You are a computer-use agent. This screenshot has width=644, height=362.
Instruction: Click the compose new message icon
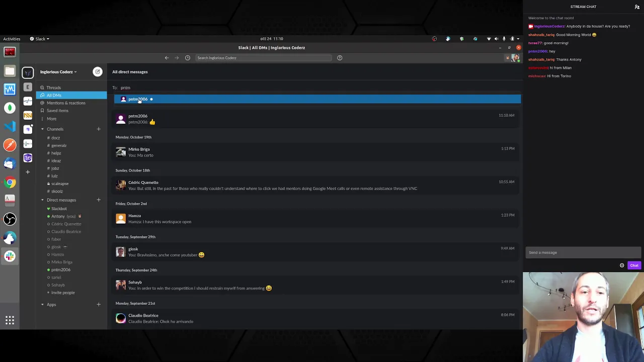pos(98,72)
